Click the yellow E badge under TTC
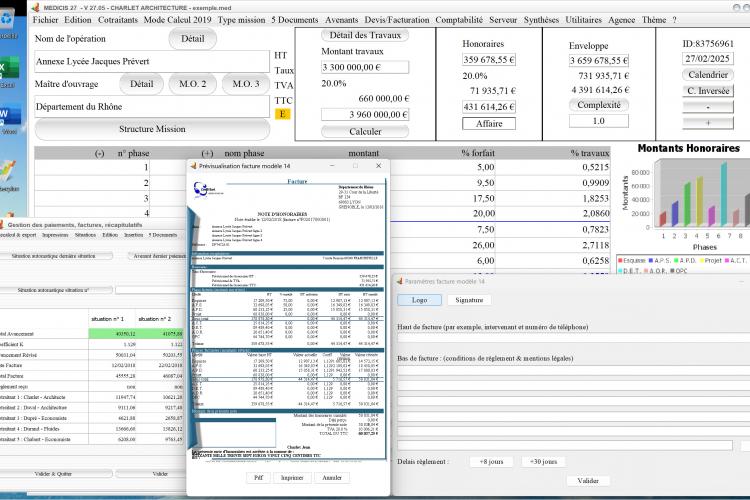This screenshot has height=500, width=750. click(282, 114)
